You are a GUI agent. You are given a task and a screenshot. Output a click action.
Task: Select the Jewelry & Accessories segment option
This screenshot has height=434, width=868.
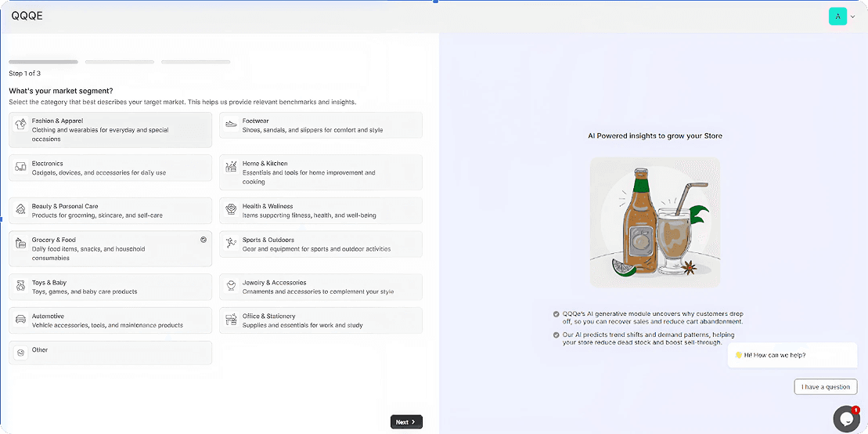pyautogui.click(x=320, y=287)
